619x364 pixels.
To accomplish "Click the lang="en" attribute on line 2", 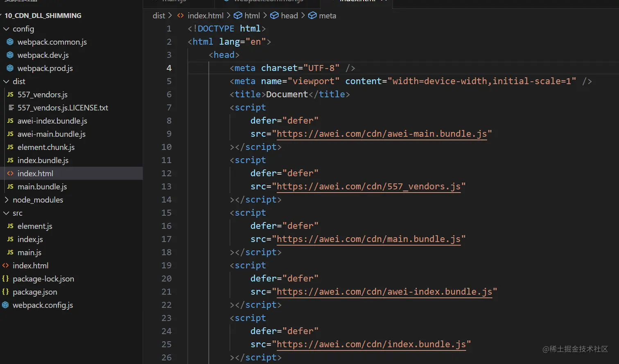I will coord(242,42).
